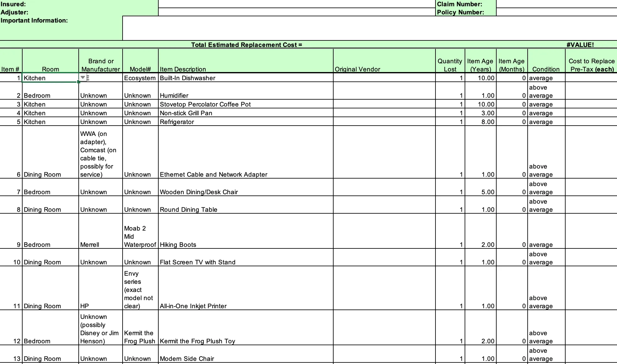This screenshot has height=364, width=617.
Task: Click the 'Humidifier' description cell
Action: tap(246, 91)
